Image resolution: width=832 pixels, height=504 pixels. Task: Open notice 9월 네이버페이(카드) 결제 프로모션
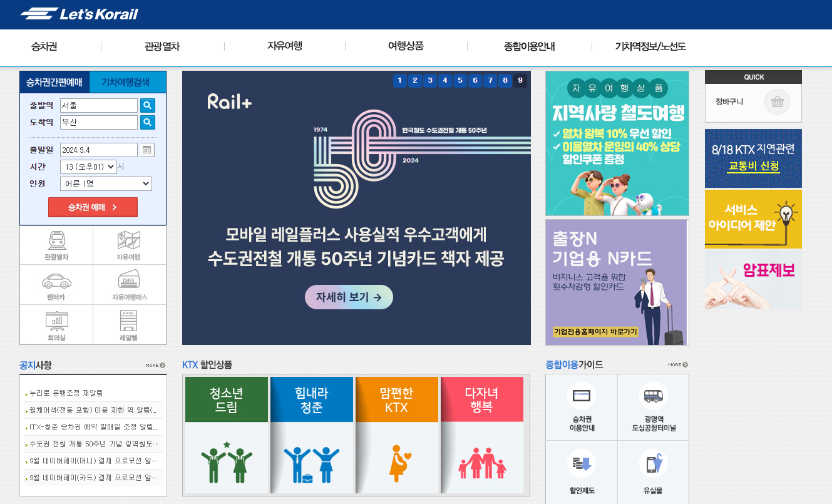click(94, 478)
